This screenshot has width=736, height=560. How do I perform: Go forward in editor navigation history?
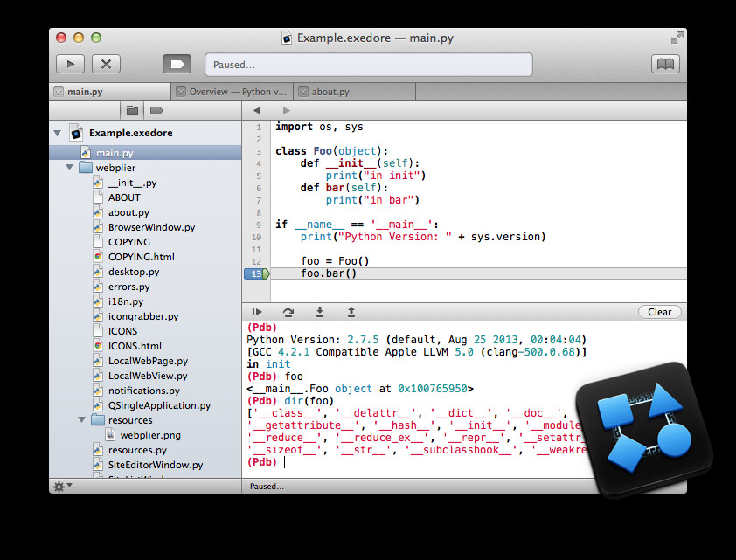tap(287, 111)
